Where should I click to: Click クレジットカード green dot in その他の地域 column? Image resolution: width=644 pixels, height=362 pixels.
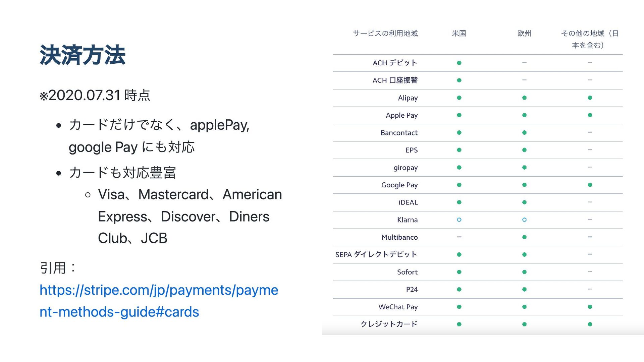pyautogui.click(x=590, y=324)
